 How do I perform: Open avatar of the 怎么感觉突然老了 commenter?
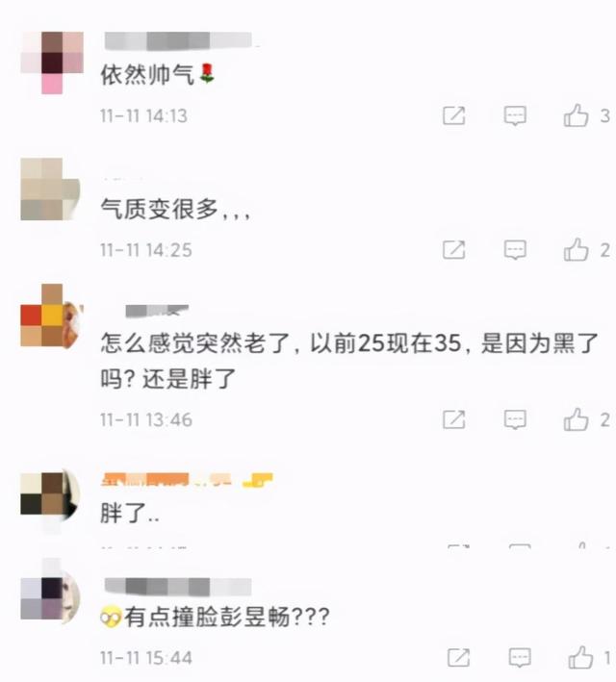tap(52, 316)
